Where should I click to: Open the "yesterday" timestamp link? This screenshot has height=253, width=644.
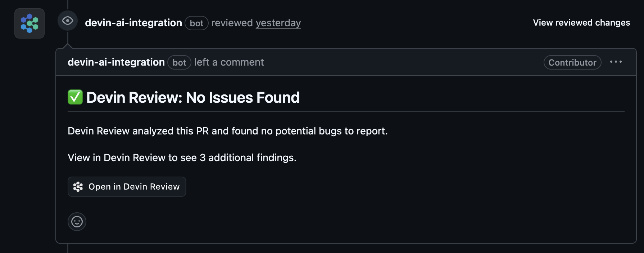pos(278,23)
